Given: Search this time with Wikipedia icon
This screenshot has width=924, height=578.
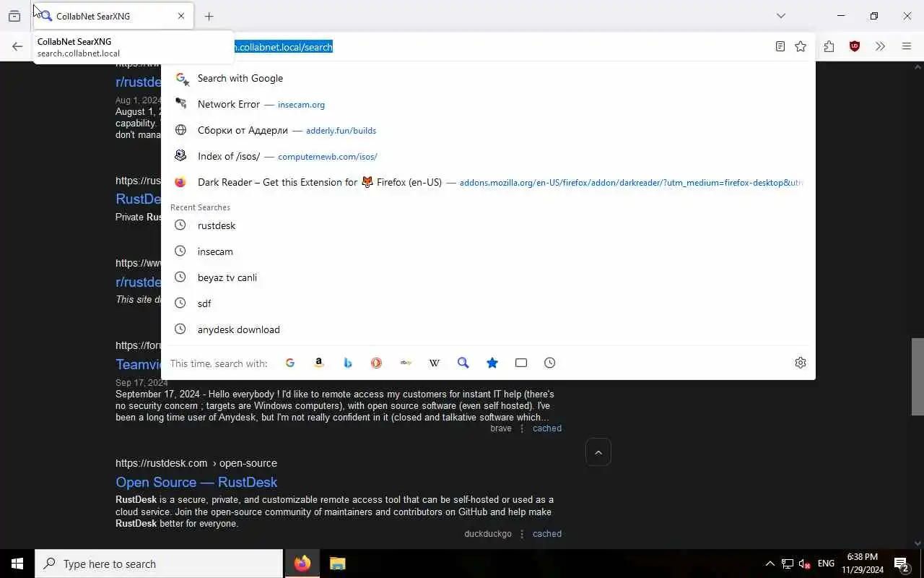Looking at the screenshot, I should pos(435,363).
